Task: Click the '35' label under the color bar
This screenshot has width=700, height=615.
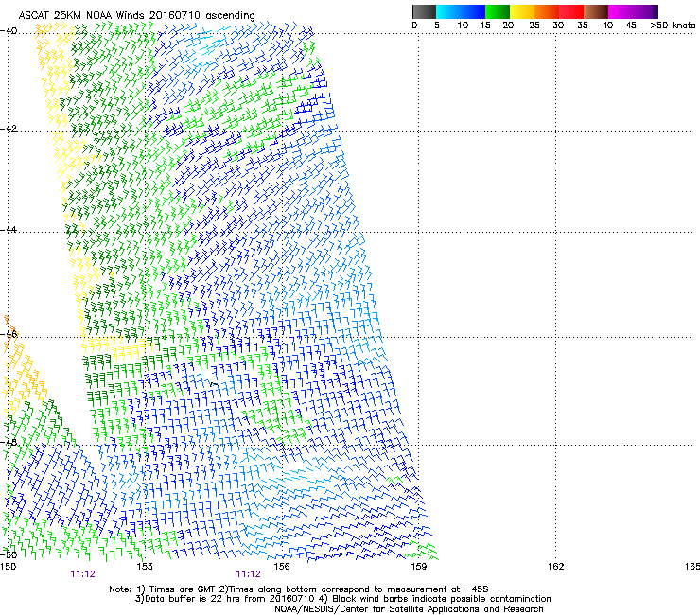Action: pyautogui.click(x=583, y=26)
